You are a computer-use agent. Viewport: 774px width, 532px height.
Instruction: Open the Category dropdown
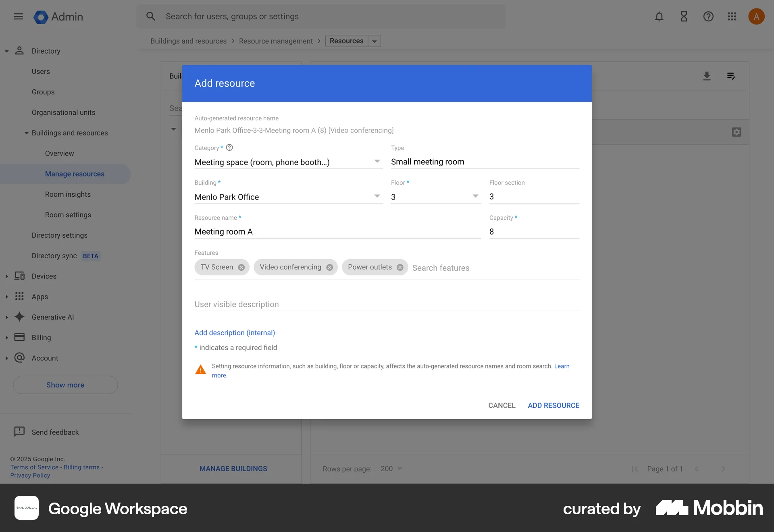click(377, 161)
